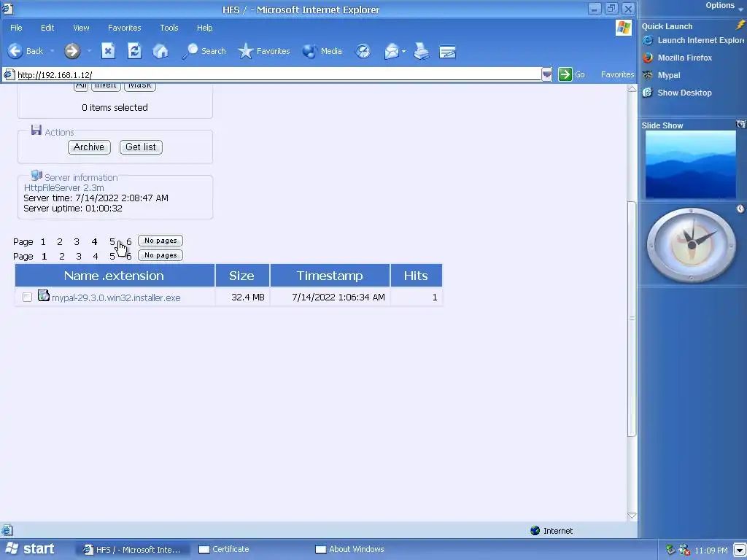Screen dimensions: 747x560
Task: Click the scroll up arrow of page
Action: point(632,89)
